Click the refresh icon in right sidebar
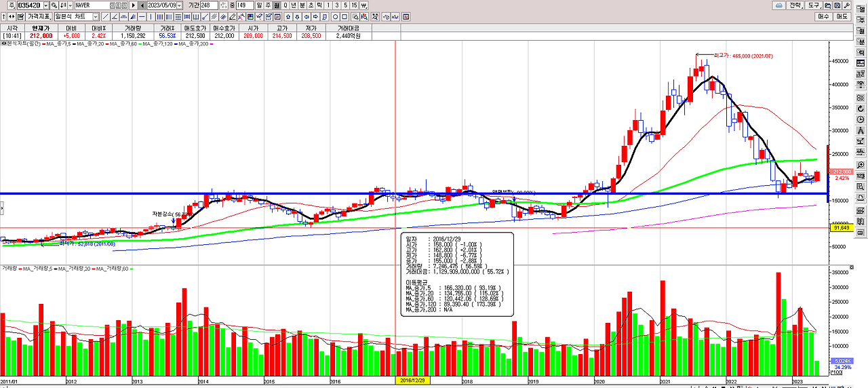 861,109
